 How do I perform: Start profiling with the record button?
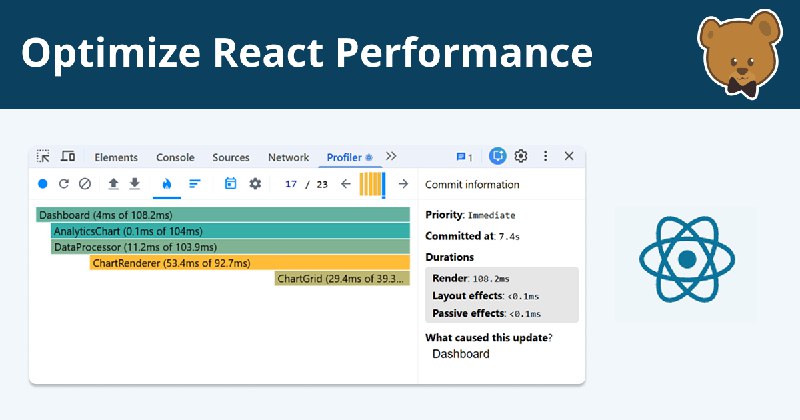(43, 184)
